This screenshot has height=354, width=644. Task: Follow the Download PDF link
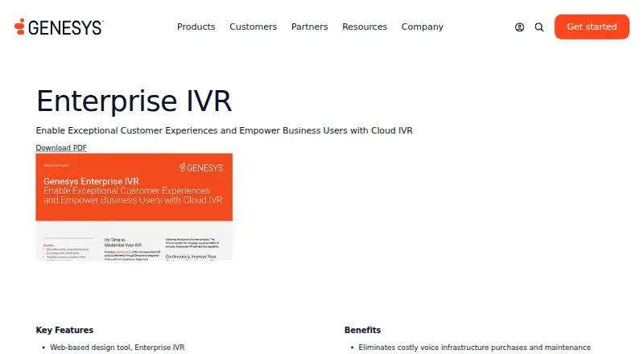click(61, 148)
